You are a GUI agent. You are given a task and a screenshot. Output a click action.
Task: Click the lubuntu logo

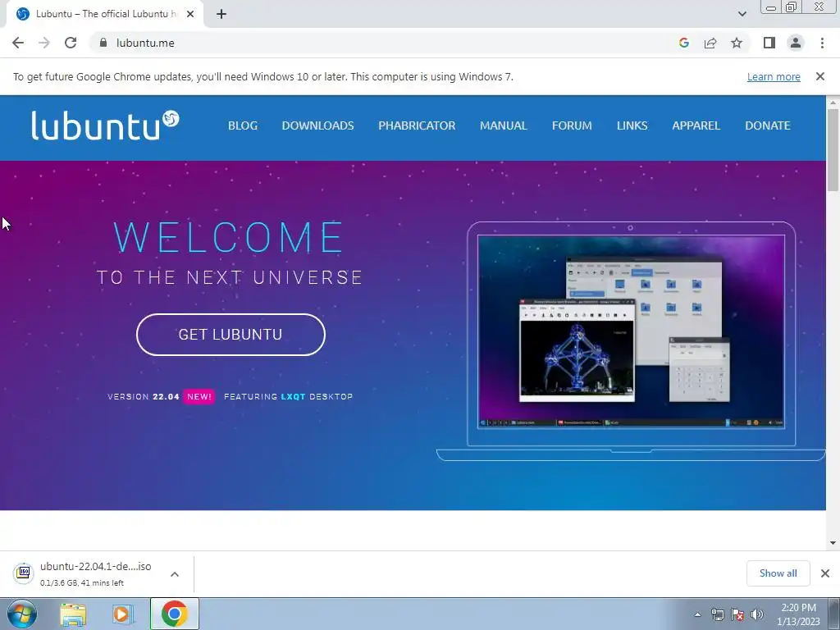pos(105,126)
